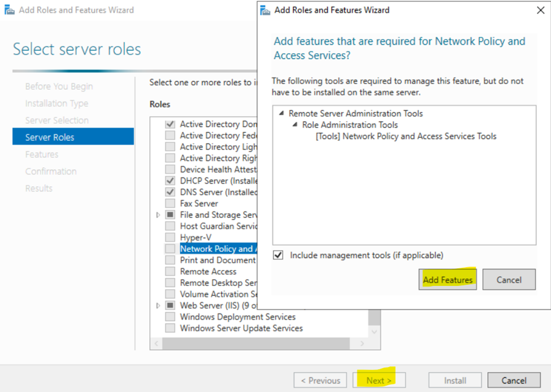Expand the File and Storage Services role
The height and width of the screenshot is (392, 551).
point(158,215)
